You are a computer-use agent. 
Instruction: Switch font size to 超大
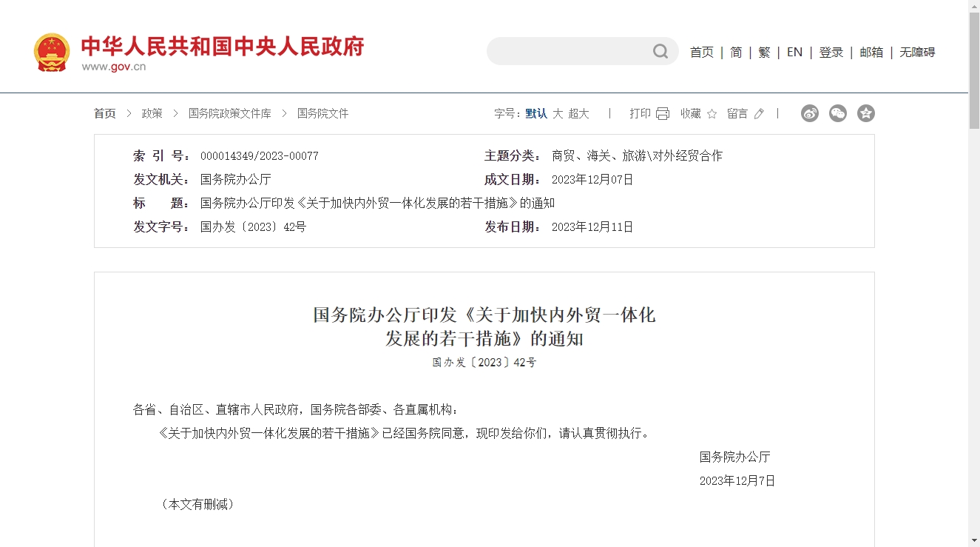coord(579,113)
